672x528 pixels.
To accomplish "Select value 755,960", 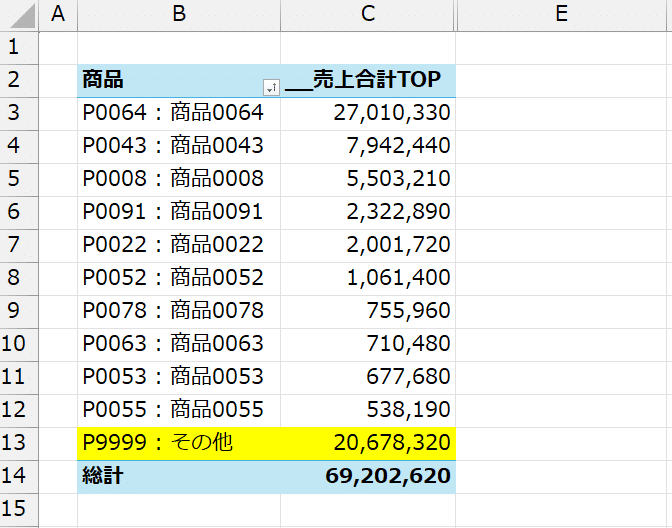I will click(x=368, y=312).
